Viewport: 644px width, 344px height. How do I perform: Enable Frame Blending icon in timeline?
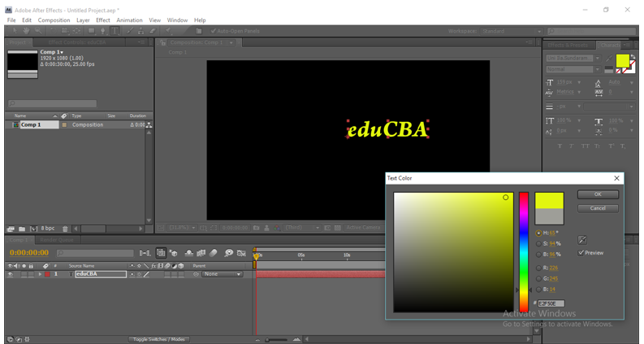[x=201, y=253]
